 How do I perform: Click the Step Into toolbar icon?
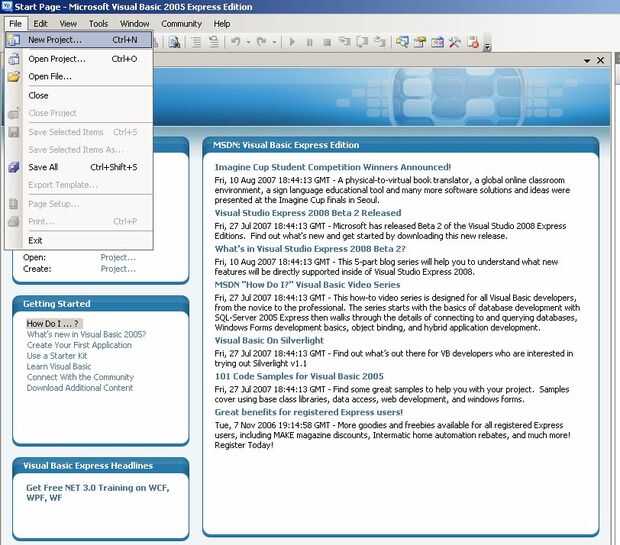344,42
